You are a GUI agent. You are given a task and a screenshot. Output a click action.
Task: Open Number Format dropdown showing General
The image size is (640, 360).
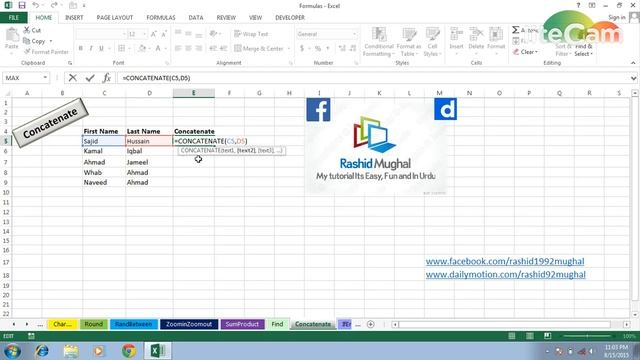(x=354, y=34)
